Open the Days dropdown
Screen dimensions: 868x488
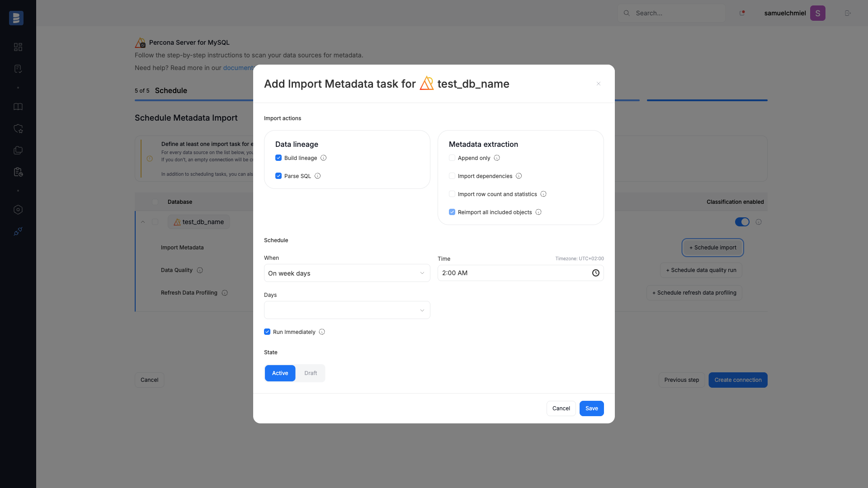tap(347, 310)
